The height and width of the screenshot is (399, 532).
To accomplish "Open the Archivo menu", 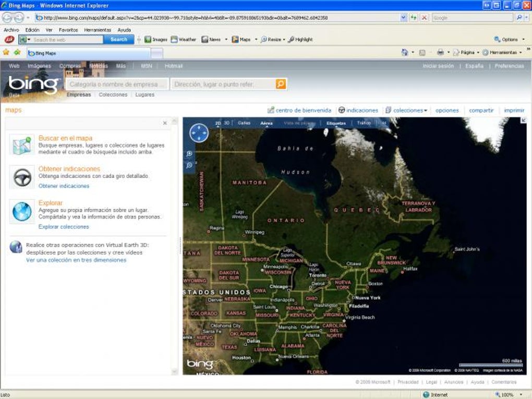I will point(11,30).
